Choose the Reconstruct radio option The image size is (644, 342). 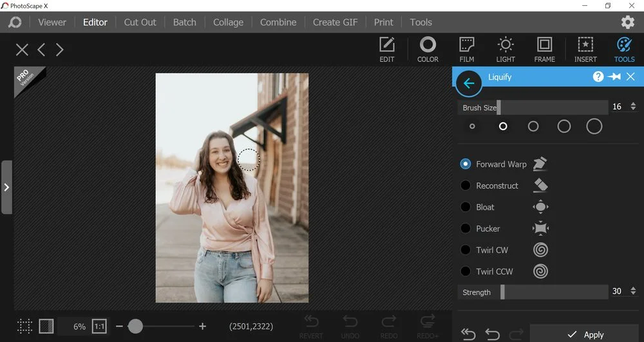point(466,185)
